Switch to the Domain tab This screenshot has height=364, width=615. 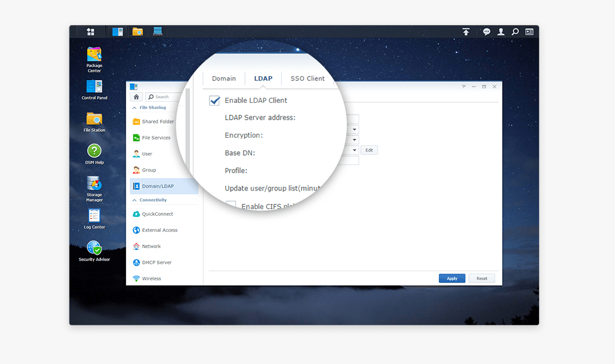(224, 79)
